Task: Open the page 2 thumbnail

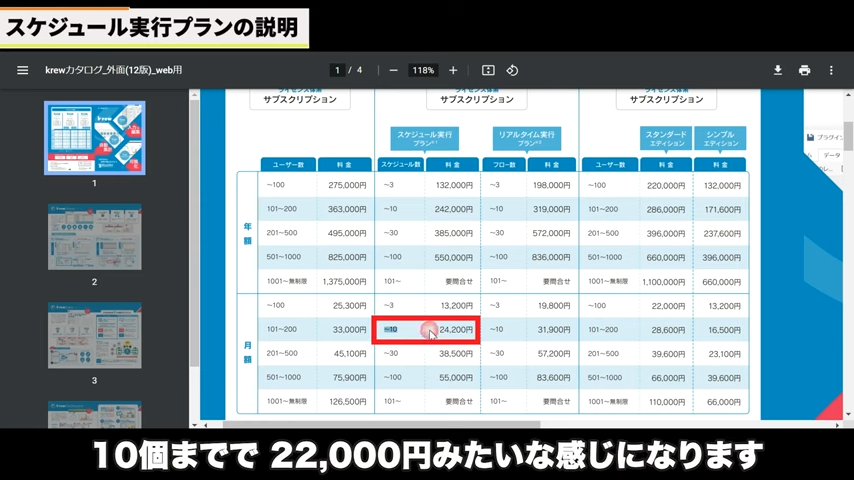Action: 94,237
